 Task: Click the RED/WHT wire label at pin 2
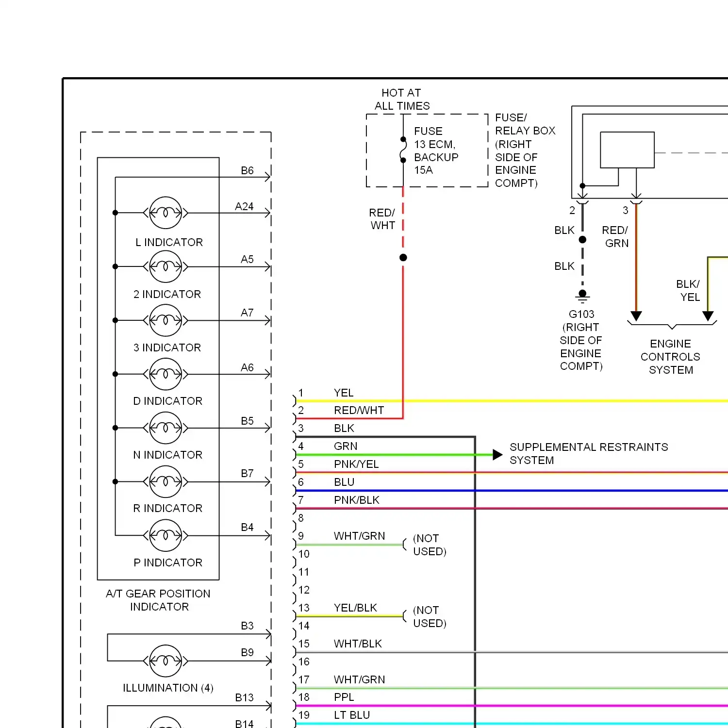(359, 410)
